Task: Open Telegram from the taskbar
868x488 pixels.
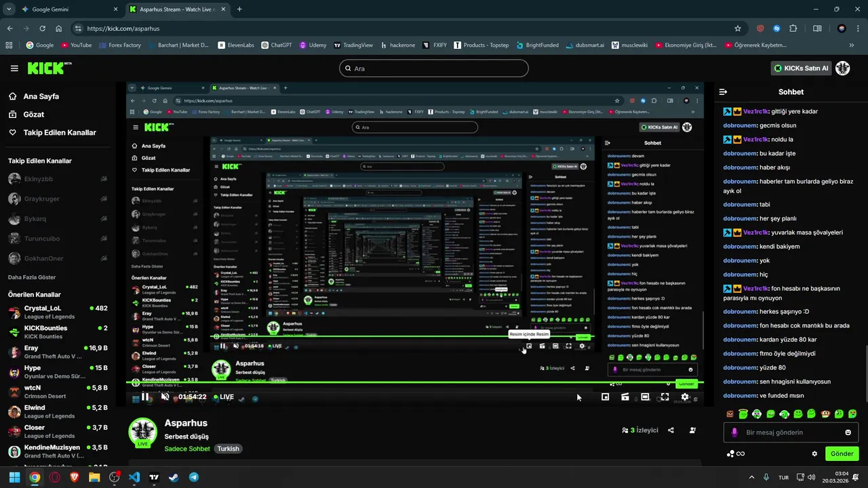Action: point(194,477)
